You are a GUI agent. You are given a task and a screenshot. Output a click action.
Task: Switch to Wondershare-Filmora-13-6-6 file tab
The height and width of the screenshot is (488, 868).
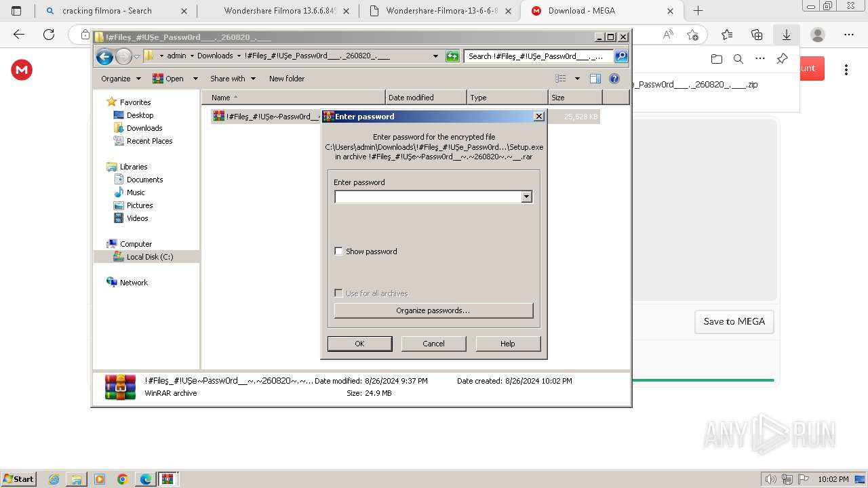tap(441, 11)
